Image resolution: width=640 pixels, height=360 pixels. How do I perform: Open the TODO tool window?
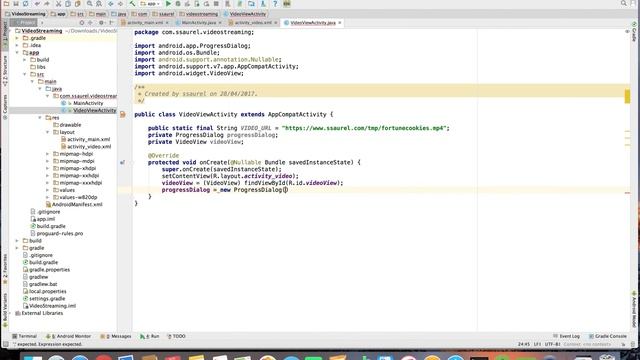(176, 336)
